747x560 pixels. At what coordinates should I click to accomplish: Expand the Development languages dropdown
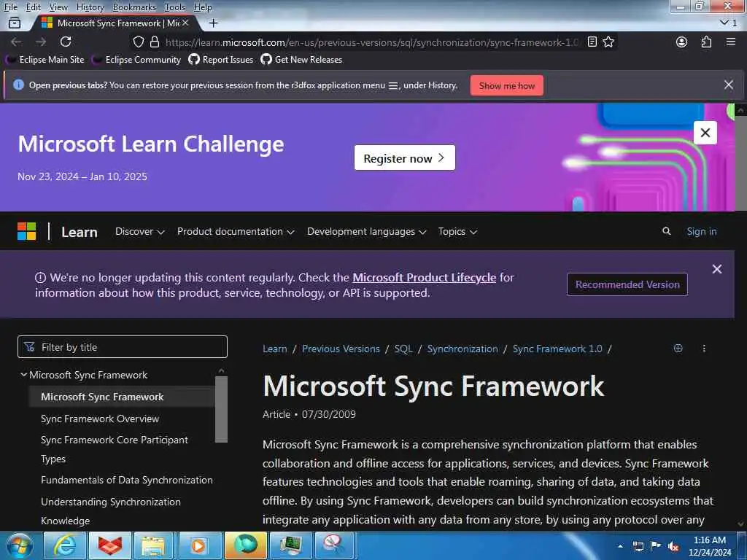pyautogui.click(x=366, y=231)
